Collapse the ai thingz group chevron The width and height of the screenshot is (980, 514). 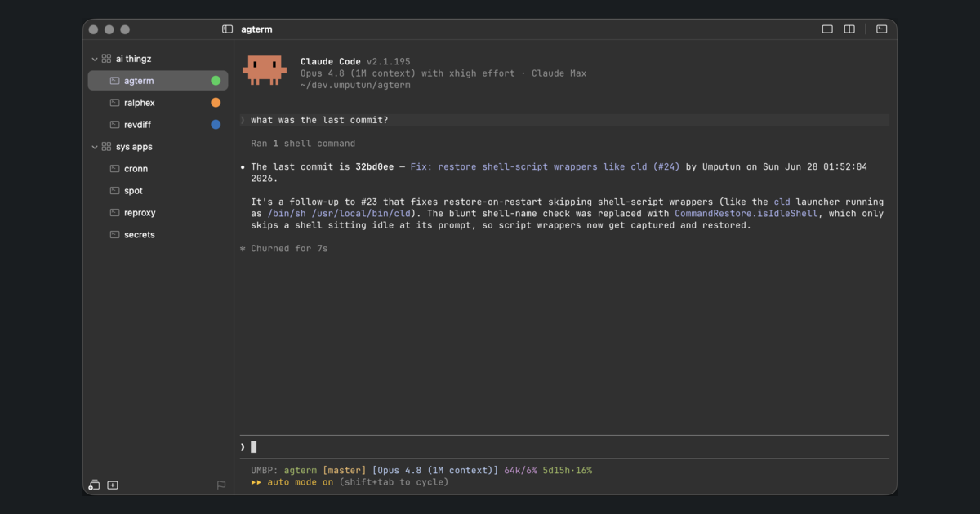pos(95,59)
